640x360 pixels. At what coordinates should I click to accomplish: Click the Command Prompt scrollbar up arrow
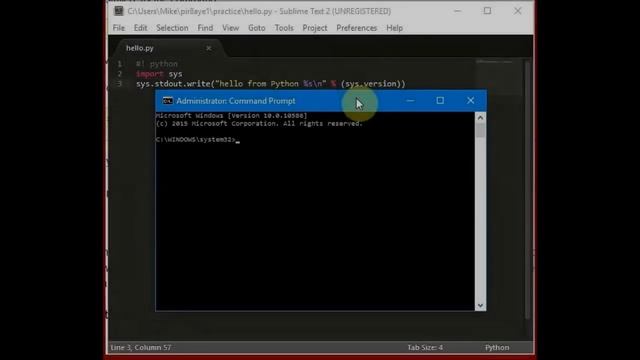480,118
